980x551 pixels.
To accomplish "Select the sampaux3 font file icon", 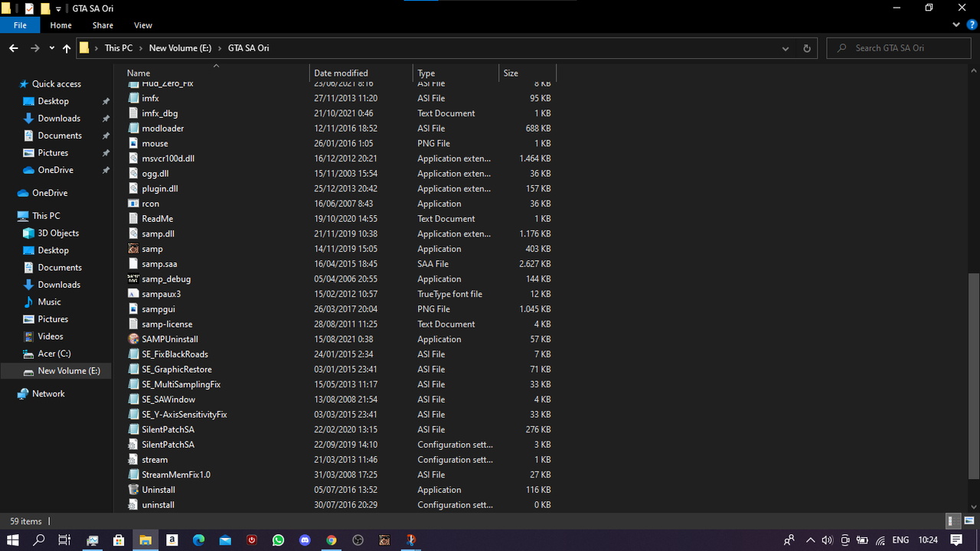I will pos(134,294).
